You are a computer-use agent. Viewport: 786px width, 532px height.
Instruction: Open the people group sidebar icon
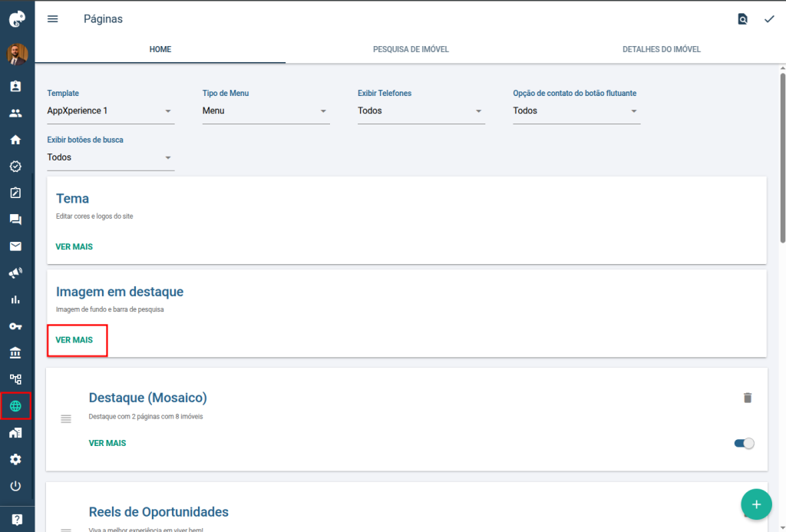click(15, 114)
